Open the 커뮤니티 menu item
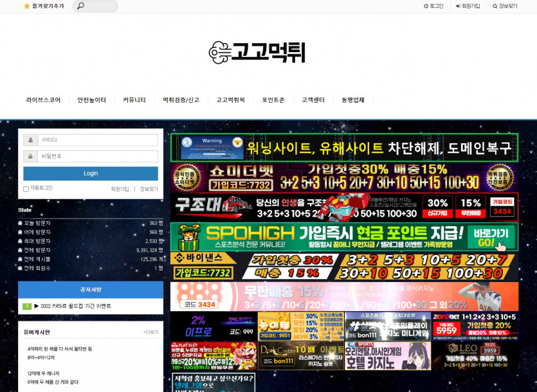The image size is (537, 392). tap(134, 100)
